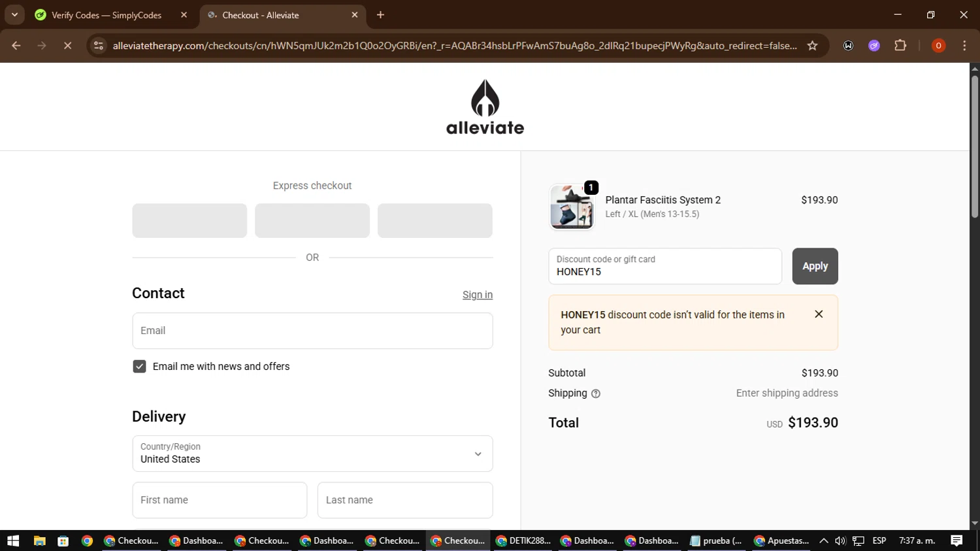Switch to the DETIK288 taskbar window
Screen dimensions: 980x551
pos(523,541)
